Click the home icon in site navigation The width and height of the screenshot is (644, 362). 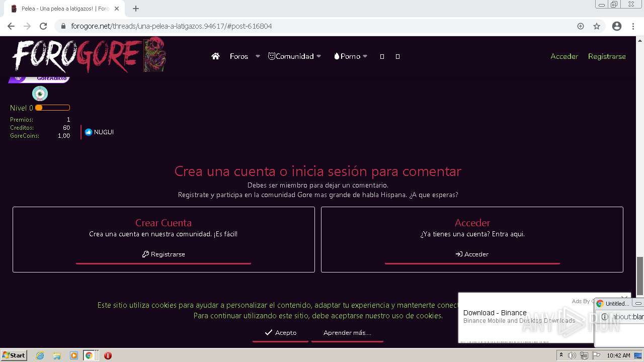coord(215,56)
